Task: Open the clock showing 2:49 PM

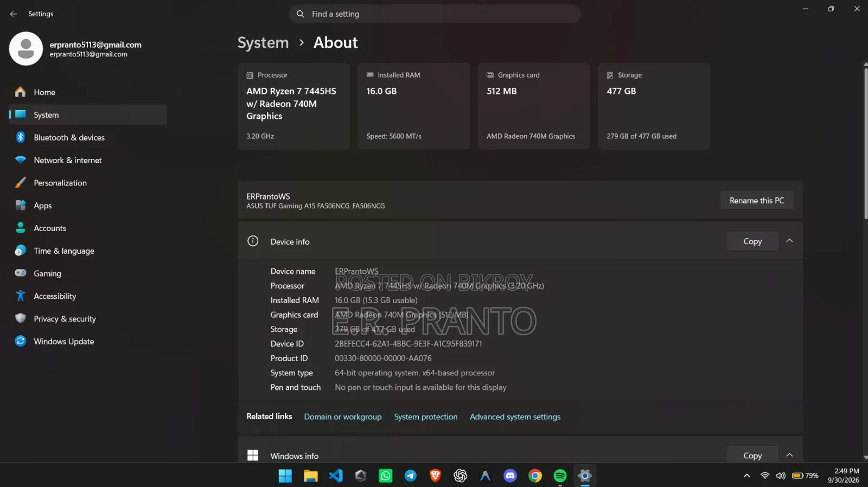Action: (x=844, y=476)
